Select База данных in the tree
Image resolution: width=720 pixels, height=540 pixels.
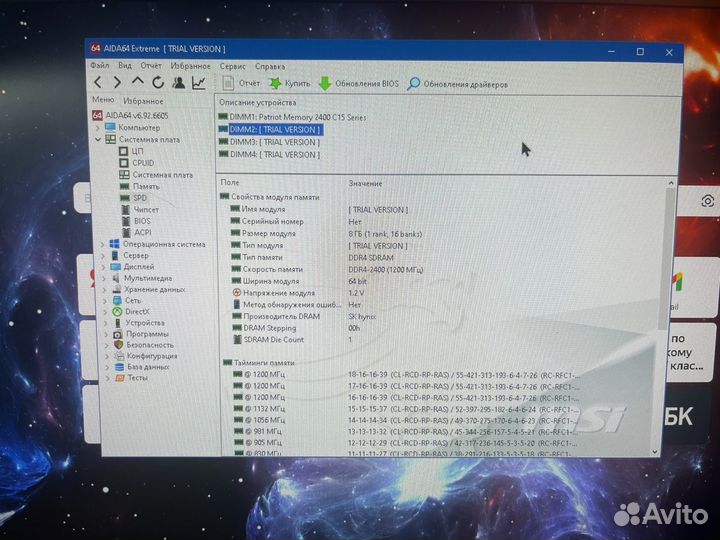(x=142, y=367)
